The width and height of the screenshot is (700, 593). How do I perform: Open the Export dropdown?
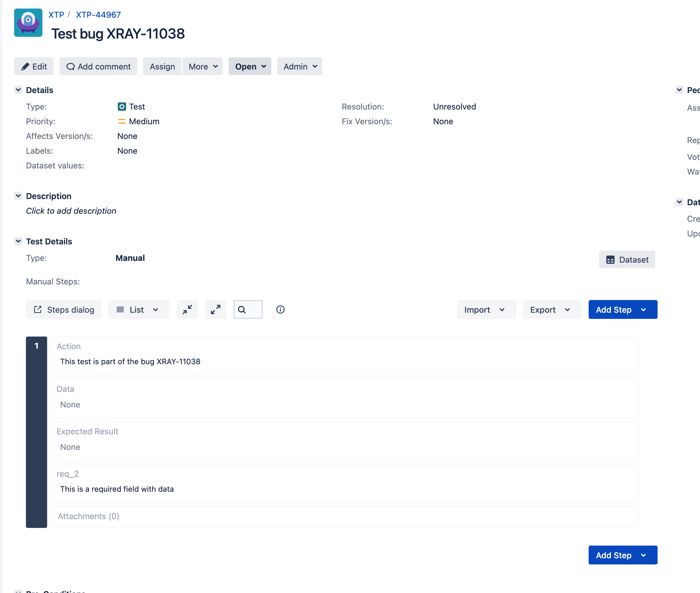pyautogui.click(x=552, y=309)
